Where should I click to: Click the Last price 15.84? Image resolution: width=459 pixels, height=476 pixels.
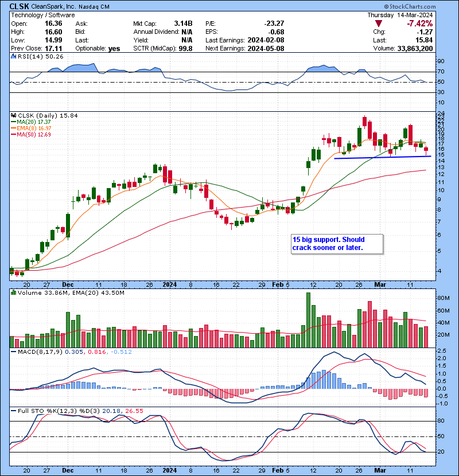tap(424, 40)
